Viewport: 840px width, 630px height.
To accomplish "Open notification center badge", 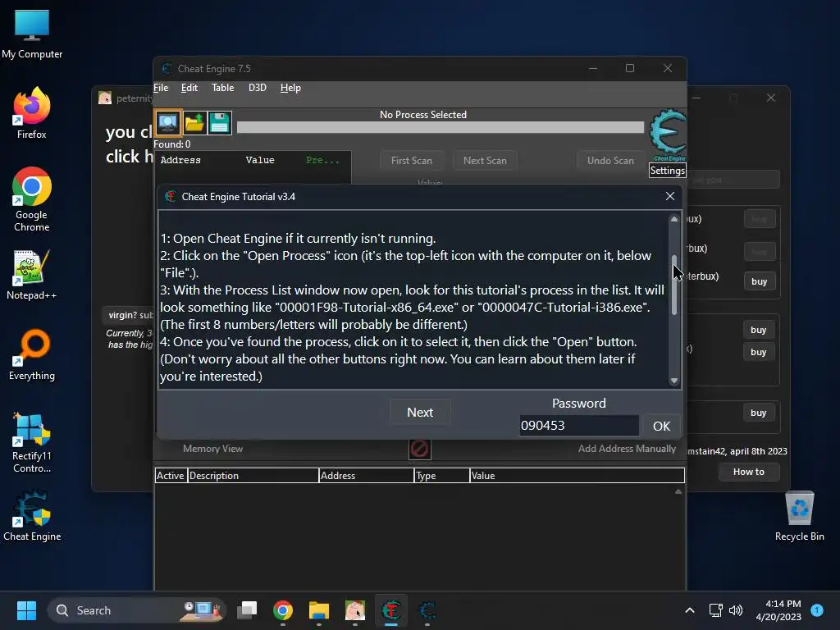I will click(x=817, y=610).
